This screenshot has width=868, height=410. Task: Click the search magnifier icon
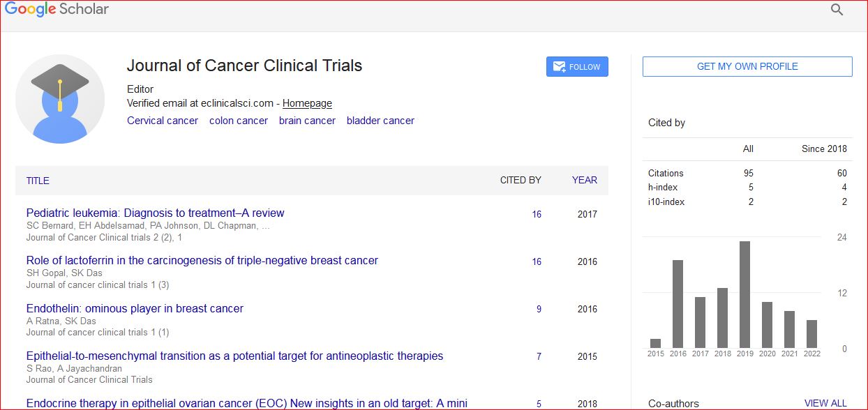click(837, 10)
